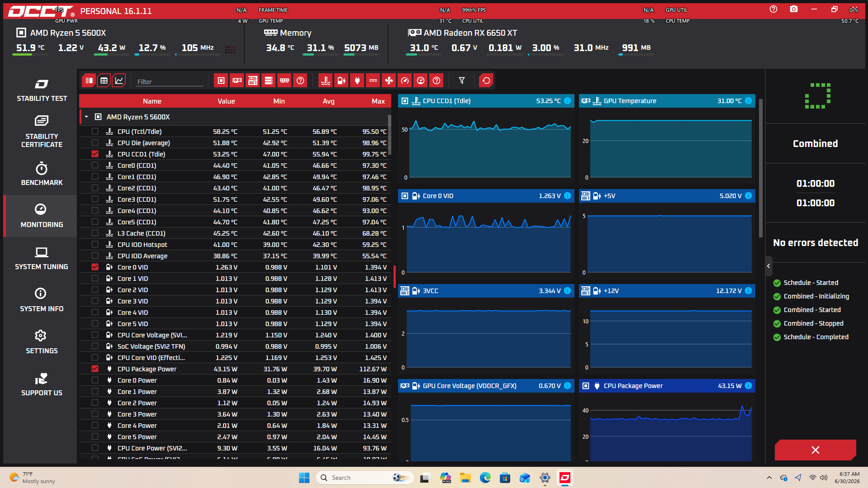
Task: Check the Core 3 Power checkbox
Action: 95,414
